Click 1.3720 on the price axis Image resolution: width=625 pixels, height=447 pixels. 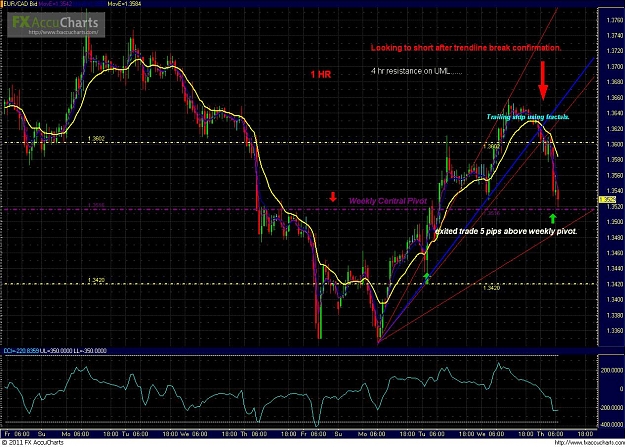[x=615, y=51]
